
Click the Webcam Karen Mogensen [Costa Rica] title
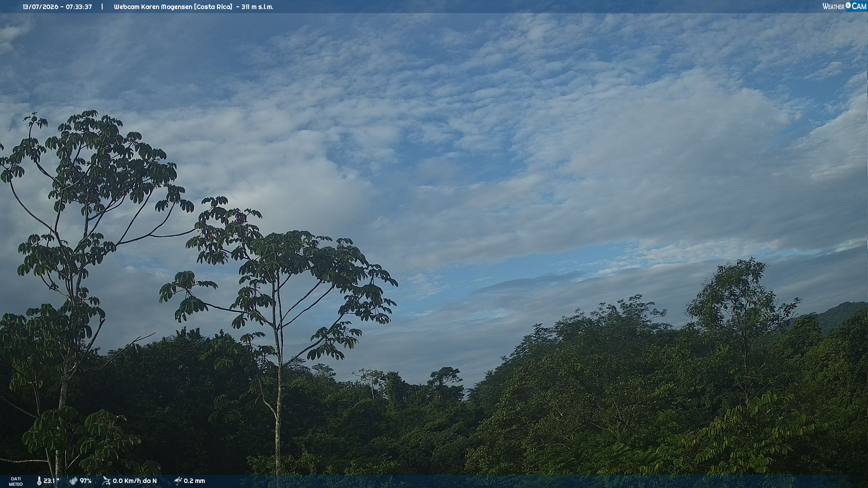pyautogui.click(x=173, y=7)
